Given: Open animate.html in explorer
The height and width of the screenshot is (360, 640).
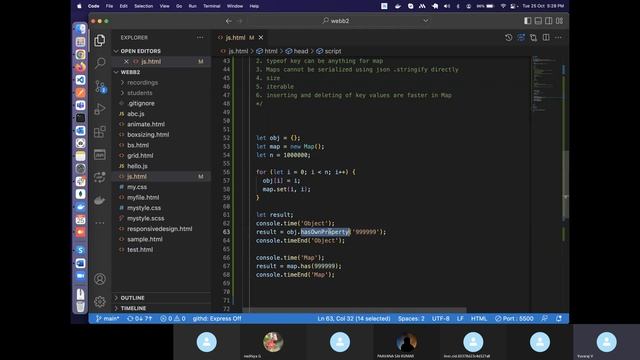Looking at the screenshot, I should [x=146, y=124].
